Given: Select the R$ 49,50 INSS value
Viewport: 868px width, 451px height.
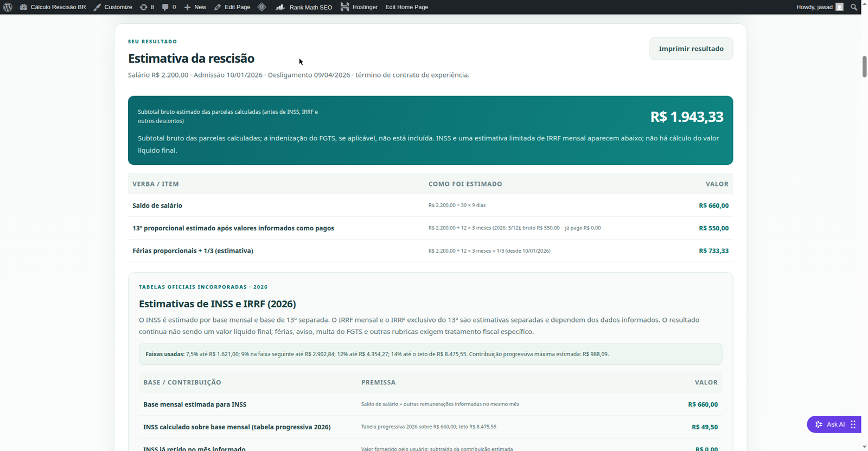Looking at the screenshot, I should coord(705,427).
